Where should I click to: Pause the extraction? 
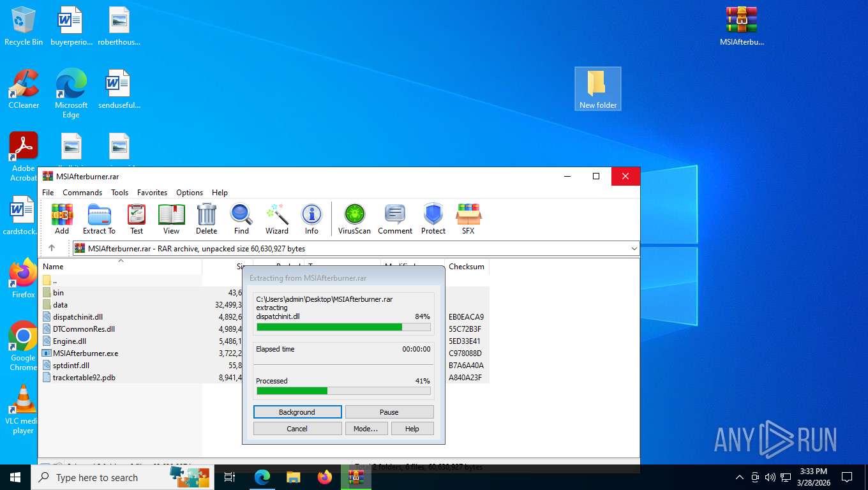pyautogui.click(x=389, y=412)
